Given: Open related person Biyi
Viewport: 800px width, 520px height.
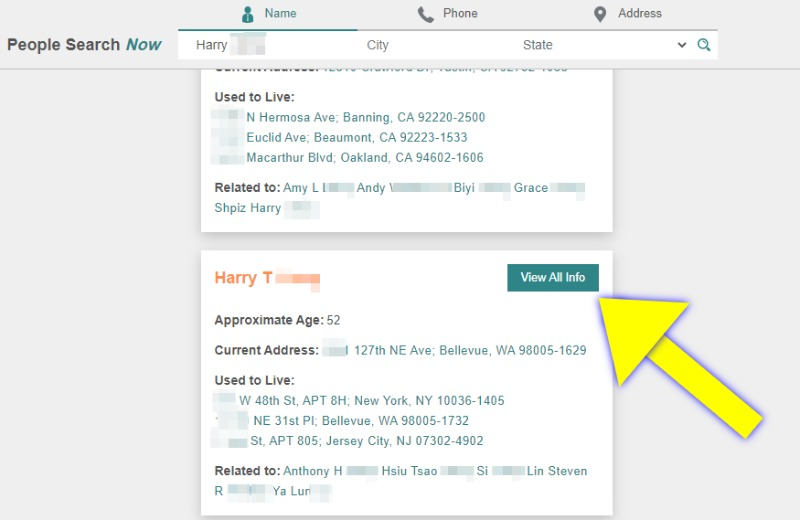Looking at the screenshot, I should click(x=482, y=188).
